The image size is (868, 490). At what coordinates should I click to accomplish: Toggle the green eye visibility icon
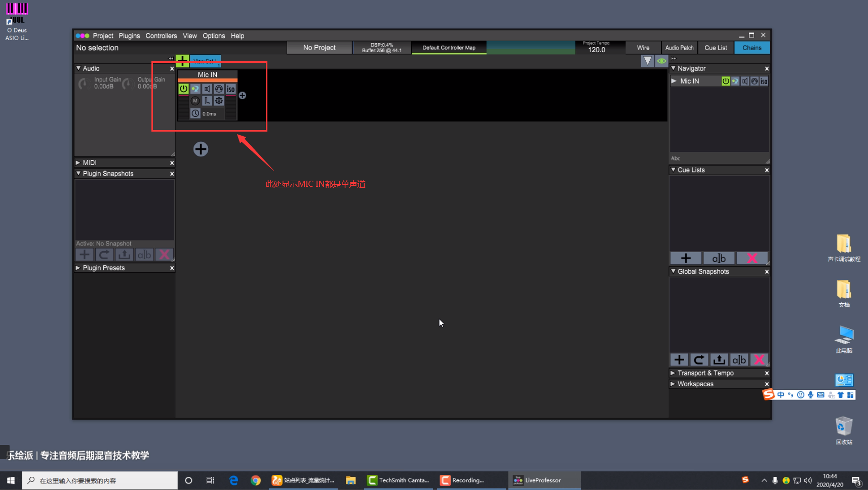[661, 61]
